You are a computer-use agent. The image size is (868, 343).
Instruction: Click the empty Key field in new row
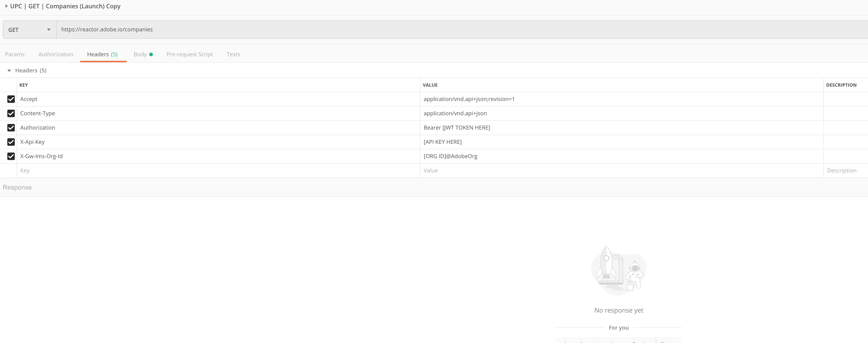(x=216, y=171)
